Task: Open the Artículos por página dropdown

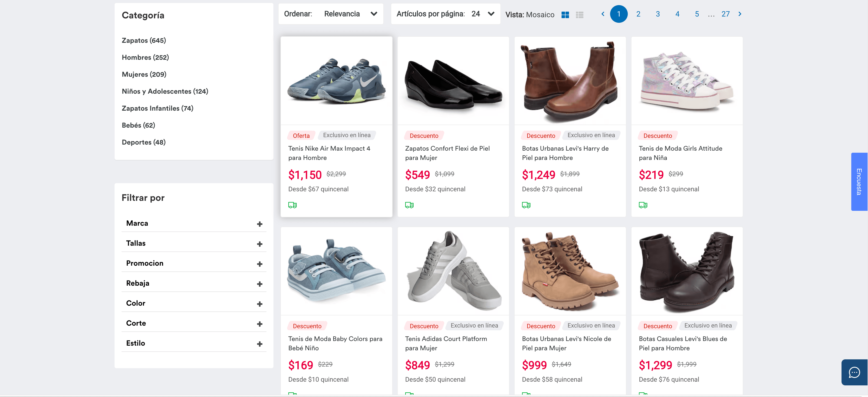Action: (x=445, y=14)
